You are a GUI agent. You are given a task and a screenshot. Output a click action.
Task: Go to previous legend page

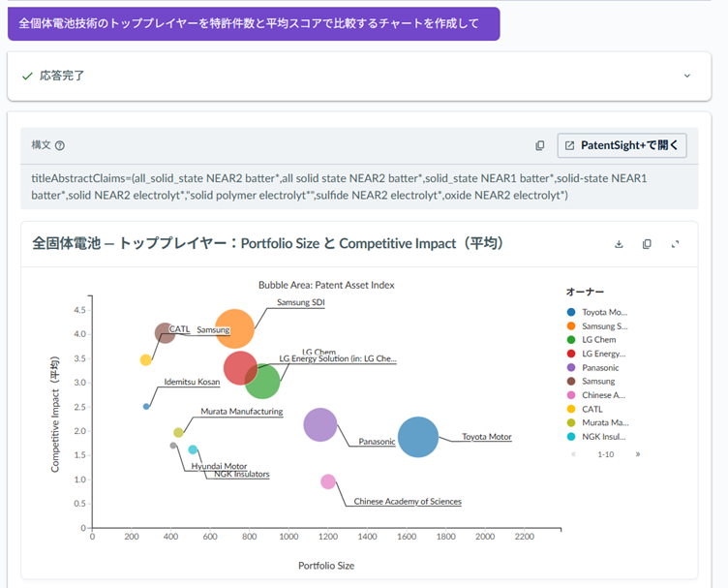(x=574, y=454)
